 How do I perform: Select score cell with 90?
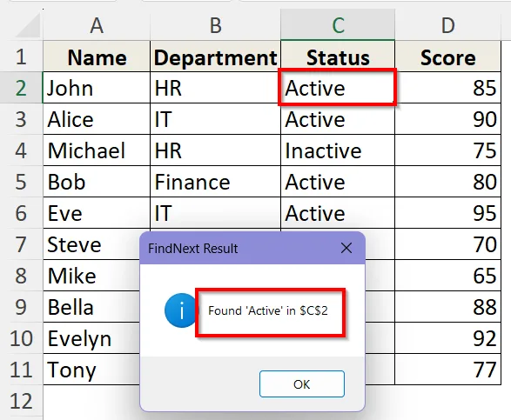pyautogui.click(x=447, y=119)
